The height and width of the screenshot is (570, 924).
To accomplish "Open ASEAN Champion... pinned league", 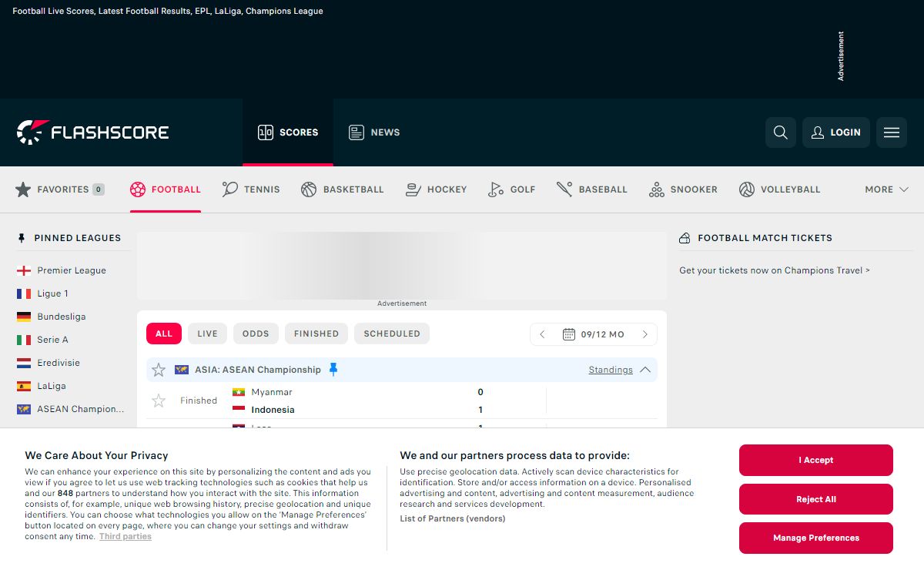I will tap(81, 409).
